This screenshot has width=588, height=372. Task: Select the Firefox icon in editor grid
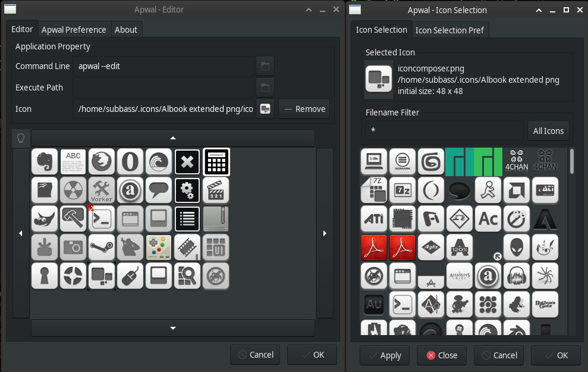point(102,162)
